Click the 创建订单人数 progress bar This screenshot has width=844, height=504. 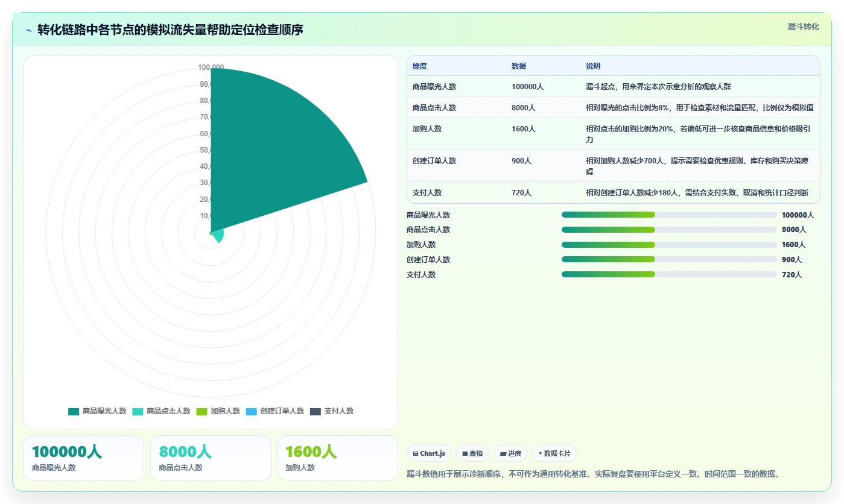pos(669,259)
